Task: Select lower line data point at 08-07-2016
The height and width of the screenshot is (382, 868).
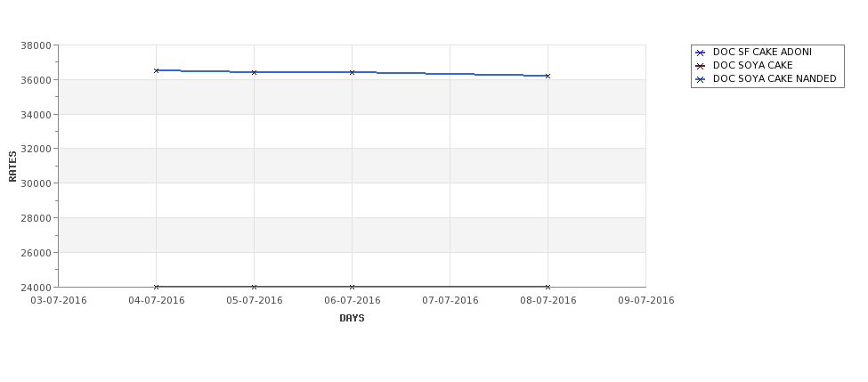Action: (x=548, y=287)
